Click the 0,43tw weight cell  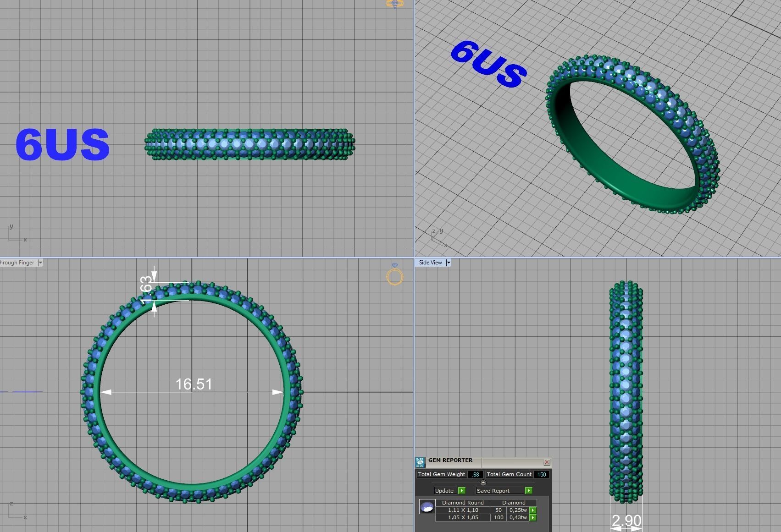pos(518,517)
